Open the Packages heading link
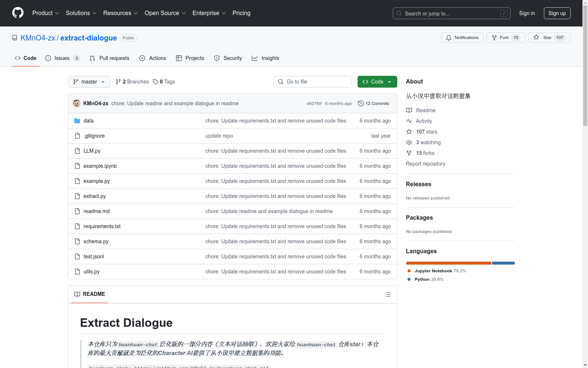The height and width of the screenshot is (368, 588). pos(419,217)
